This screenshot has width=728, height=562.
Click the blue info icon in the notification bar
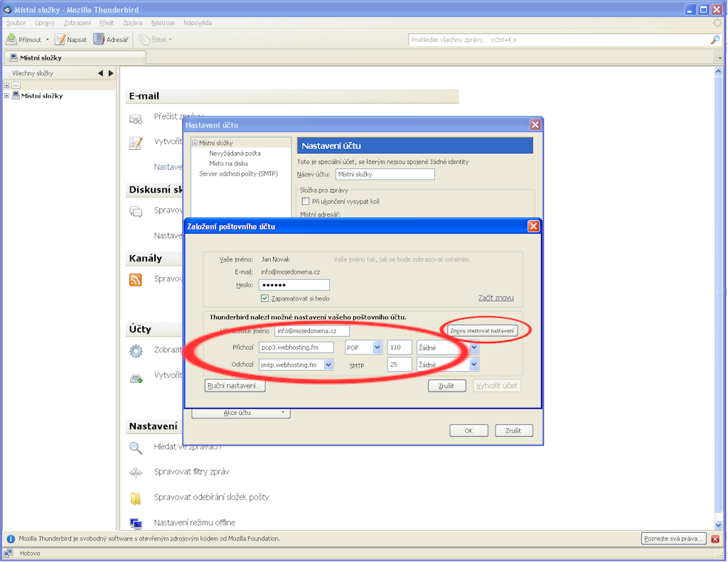[10, 539]
